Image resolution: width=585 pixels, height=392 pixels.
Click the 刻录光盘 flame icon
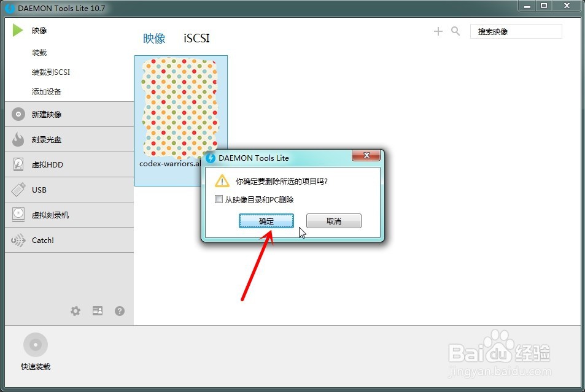18,139
